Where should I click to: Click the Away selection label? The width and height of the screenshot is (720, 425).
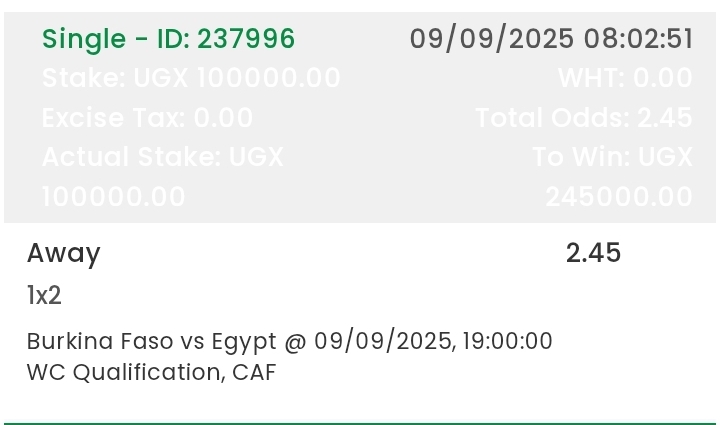(x=64, y=253)
